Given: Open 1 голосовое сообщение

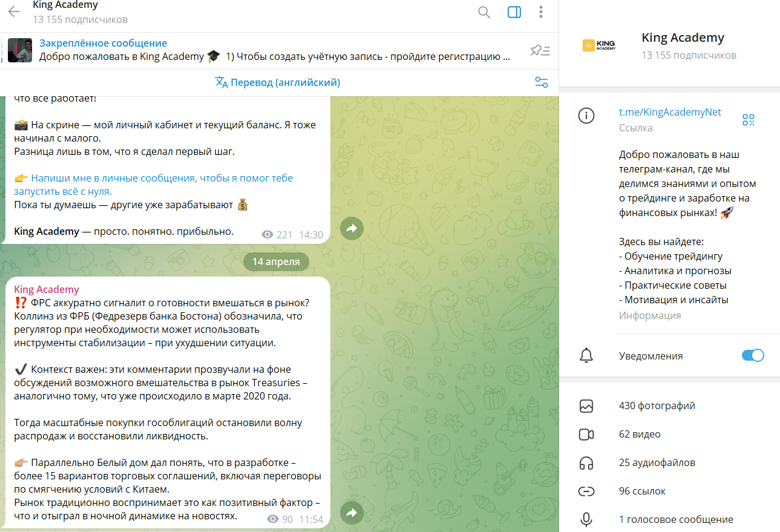Looking at the screenshot, I should pyautogui.click(x=676, y=519).
